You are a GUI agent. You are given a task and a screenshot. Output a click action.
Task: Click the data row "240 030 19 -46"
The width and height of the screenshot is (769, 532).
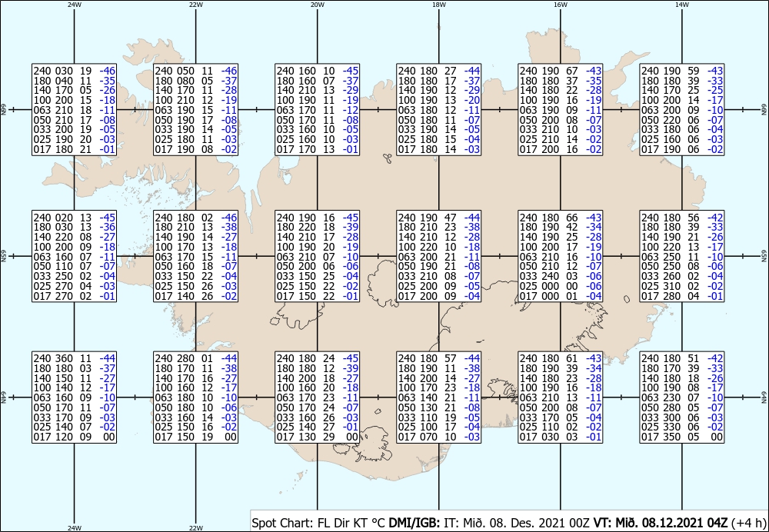[74, 71]
